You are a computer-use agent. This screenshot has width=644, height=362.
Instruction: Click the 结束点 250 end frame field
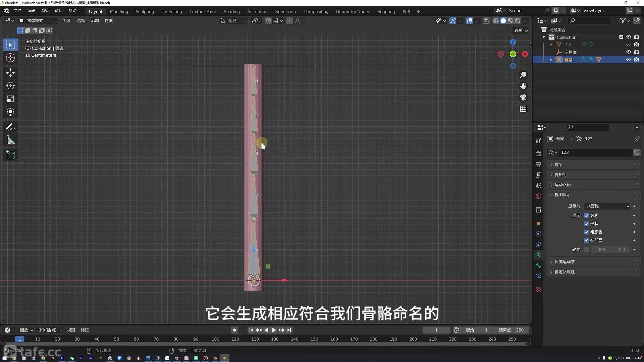point(511,330)
